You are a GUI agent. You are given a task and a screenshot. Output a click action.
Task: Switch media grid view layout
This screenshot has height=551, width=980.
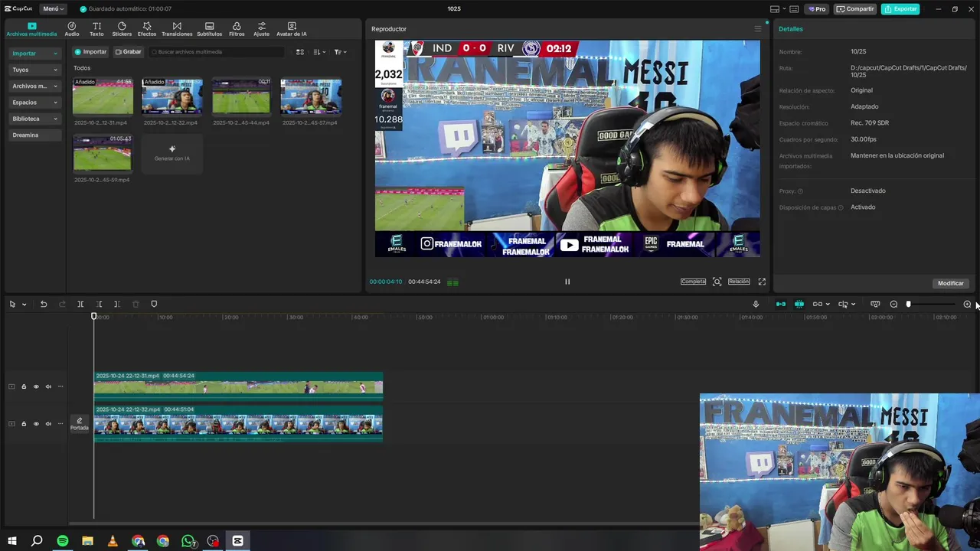(300, 52)
